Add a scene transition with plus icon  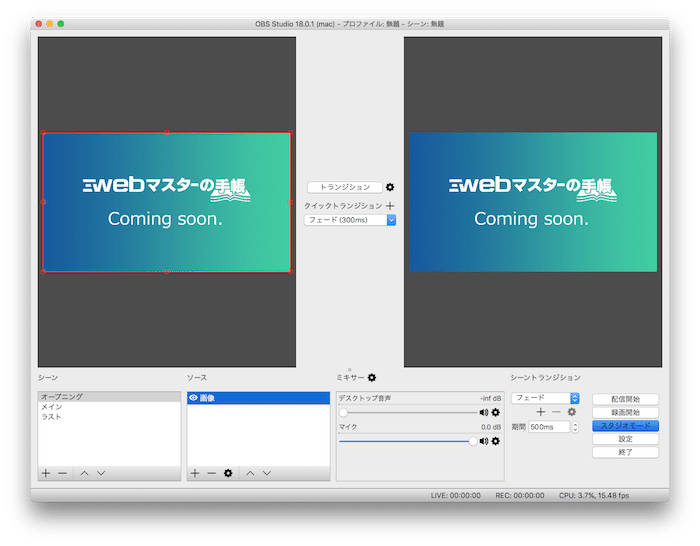[x=541, y=412]
